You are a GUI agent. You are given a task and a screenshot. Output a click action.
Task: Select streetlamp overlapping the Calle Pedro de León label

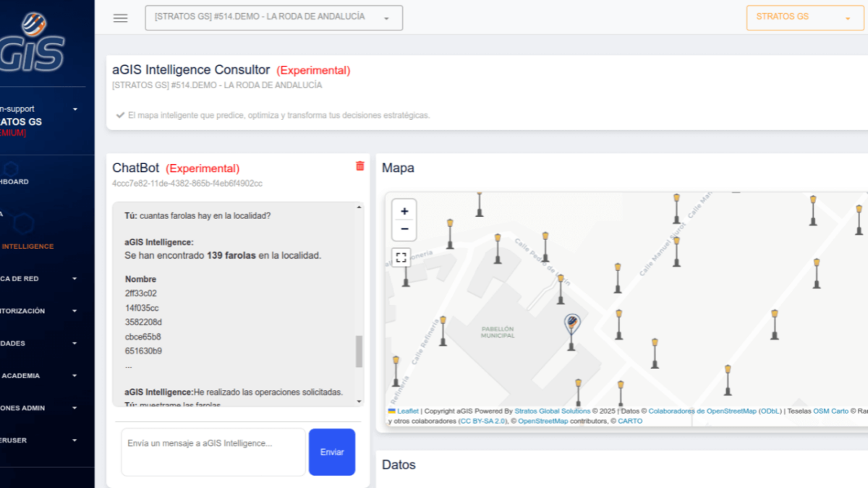point(560,288)
